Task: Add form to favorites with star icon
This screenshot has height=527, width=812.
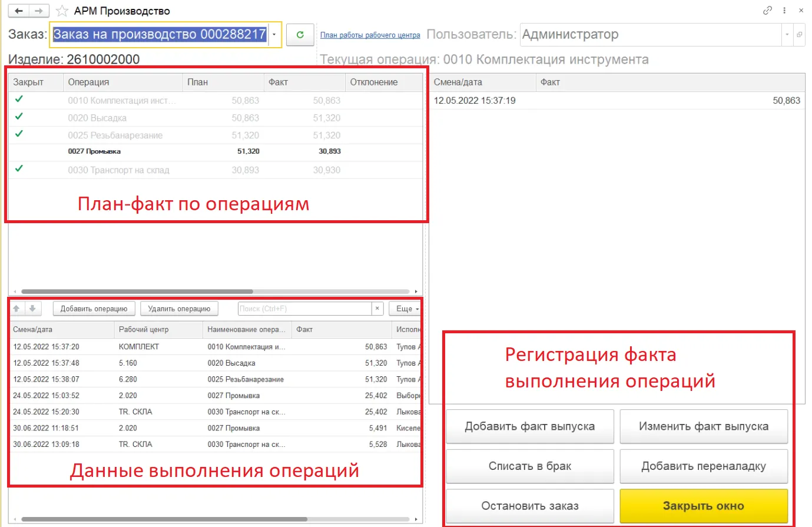Action: 62,11
